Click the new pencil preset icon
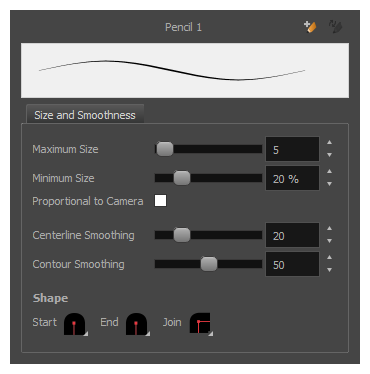The image size is (370, 374). tap(310, 27)
